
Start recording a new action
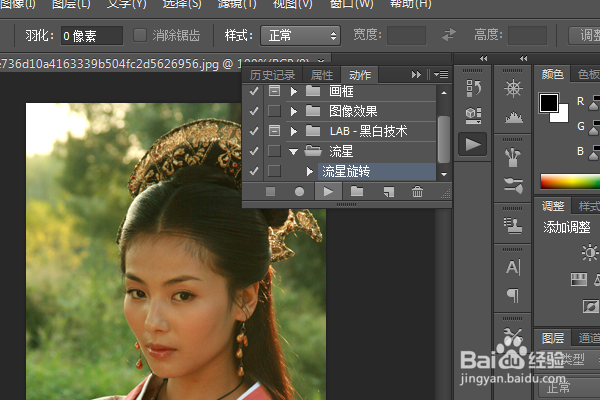[299, 191]
